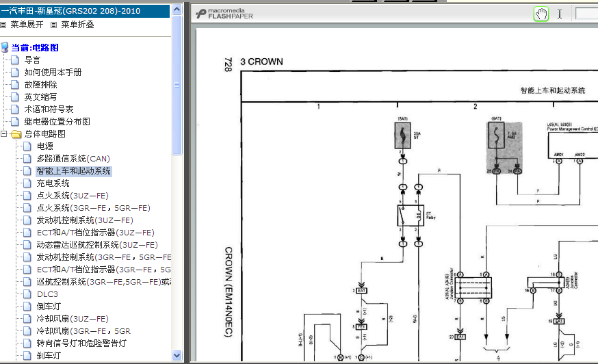Open the 英文缩写 entry
Viewport: 598px width, 364px height.
pyautogui.click(x=41, y=97)
